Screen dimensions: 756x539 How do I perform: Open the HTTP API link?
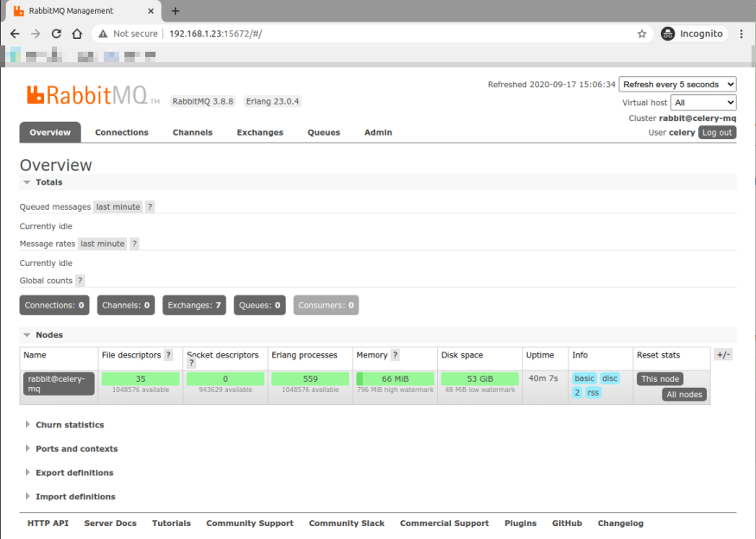pos(48,523)
